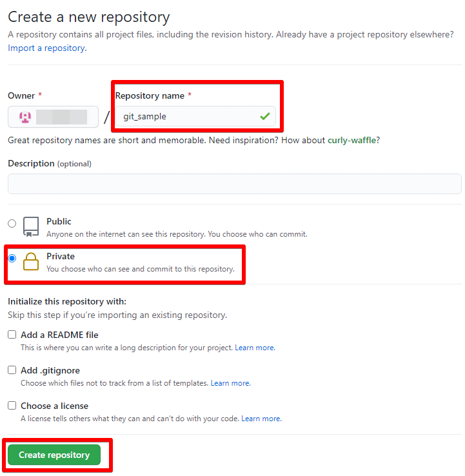Image resolution: width=465 pixels, height=476 pixels.
Task: Tick the Choose a license checkbox
Action: pos(12,406)
